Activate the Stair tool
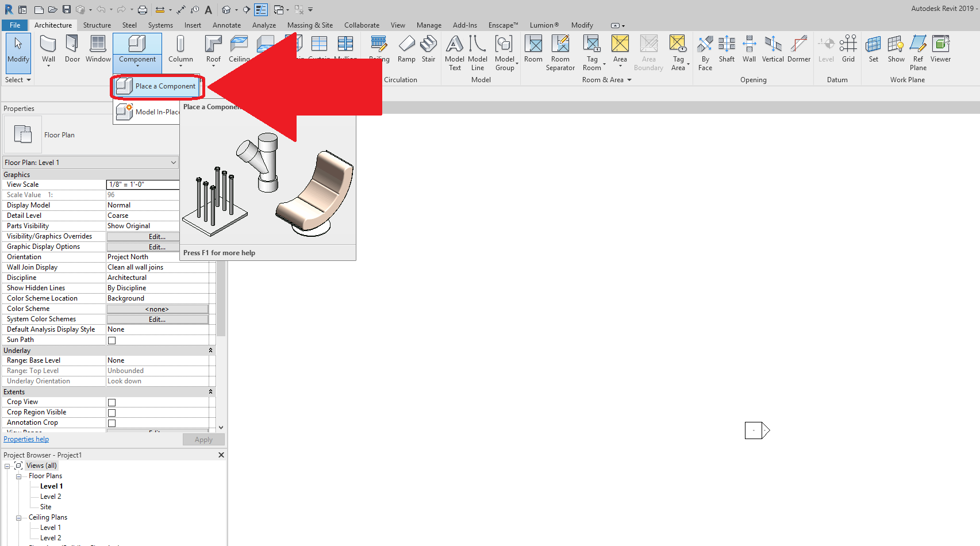 pyautogui.click(x=428, y=49)
